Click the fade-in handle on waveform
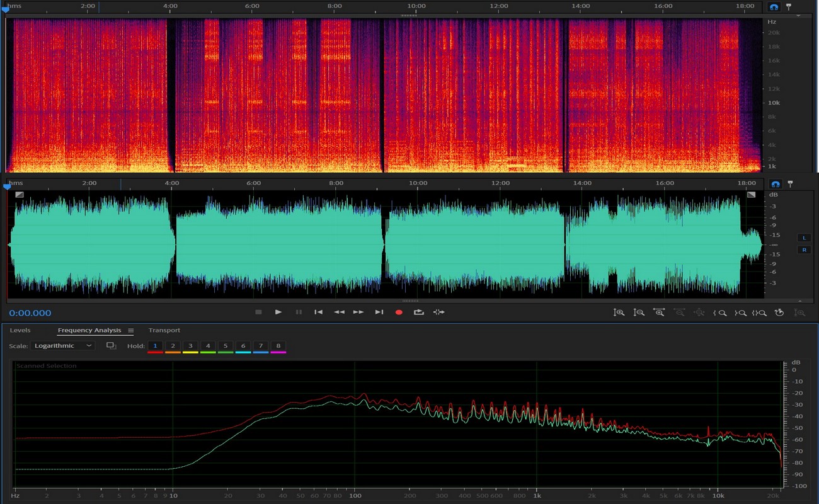Viewport: 819px width, 504px height. tap(20, 195)
